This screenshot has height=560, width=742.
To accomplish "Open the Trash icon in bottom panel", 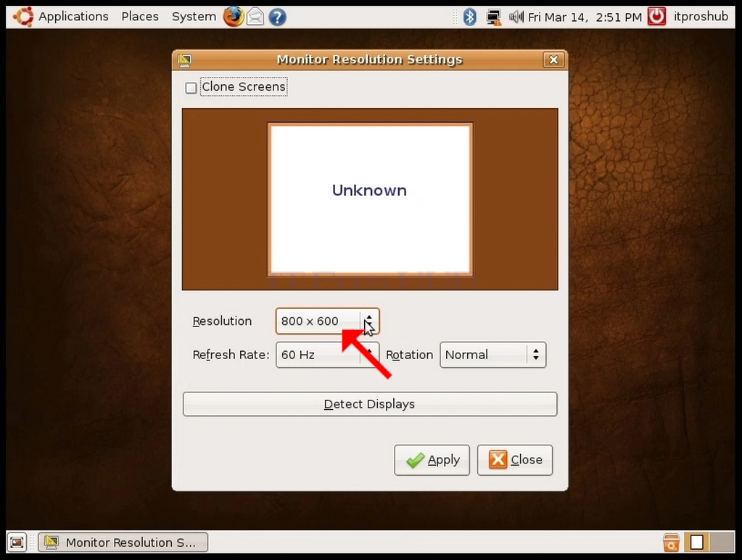I will click(670, 543).
